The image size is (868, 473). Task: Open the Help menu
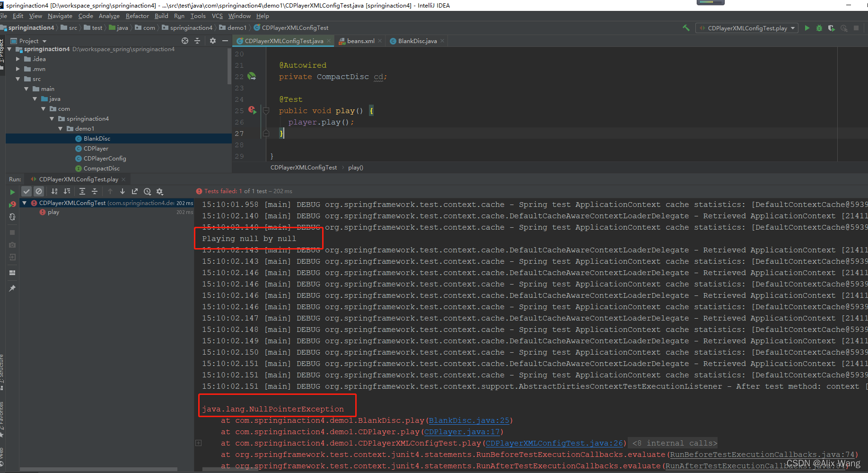[263, 16]
